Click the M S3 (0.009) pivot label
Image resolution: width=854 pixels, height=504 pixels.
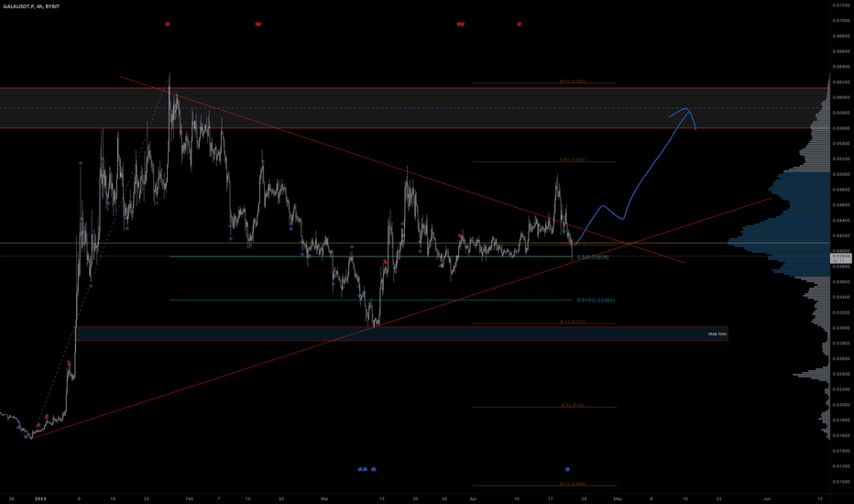click(x=573, y=483)
